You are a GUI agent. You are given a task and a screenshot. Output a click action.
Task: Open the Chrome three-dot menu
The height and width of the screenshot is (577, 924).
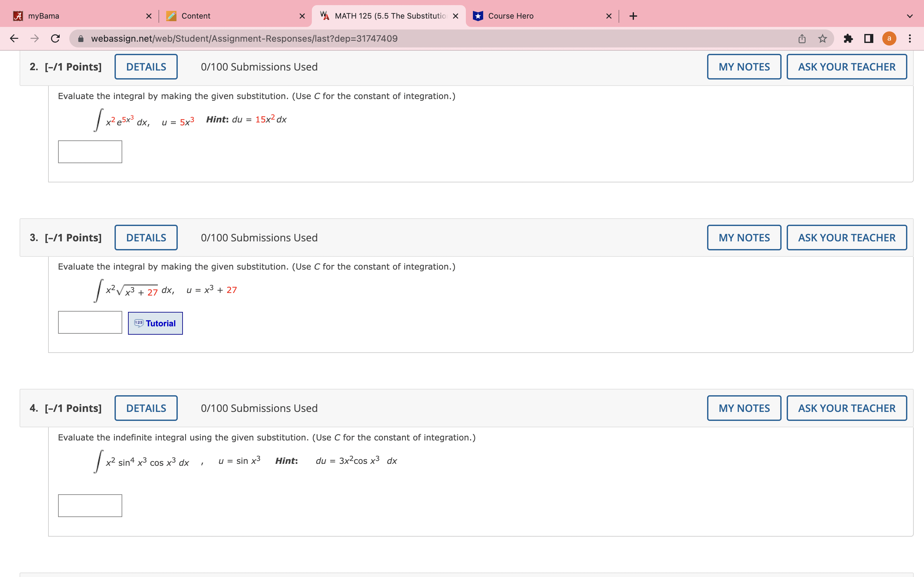910,38
